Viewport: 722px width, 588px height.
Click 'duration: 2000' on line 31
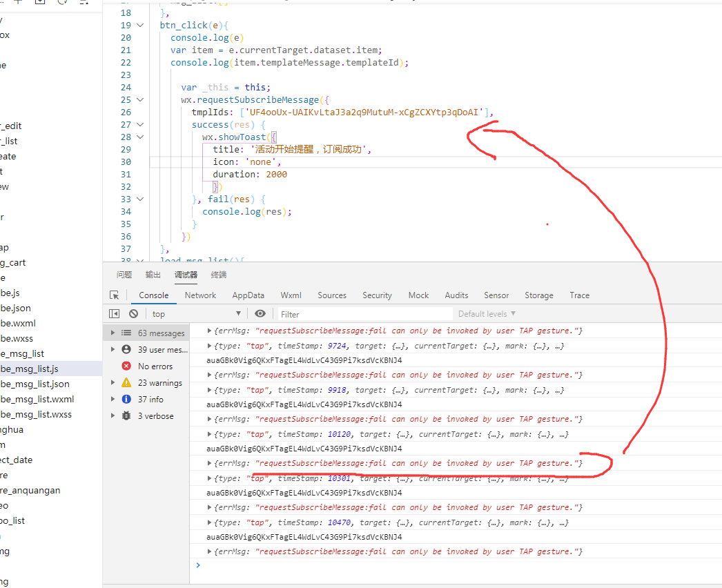tap(250, 175)
